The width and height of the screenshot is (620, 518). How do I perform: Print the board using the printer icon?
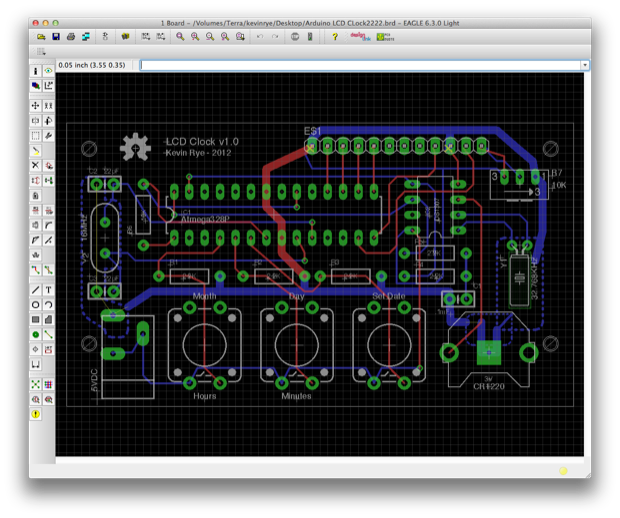(x=71, y=37)
